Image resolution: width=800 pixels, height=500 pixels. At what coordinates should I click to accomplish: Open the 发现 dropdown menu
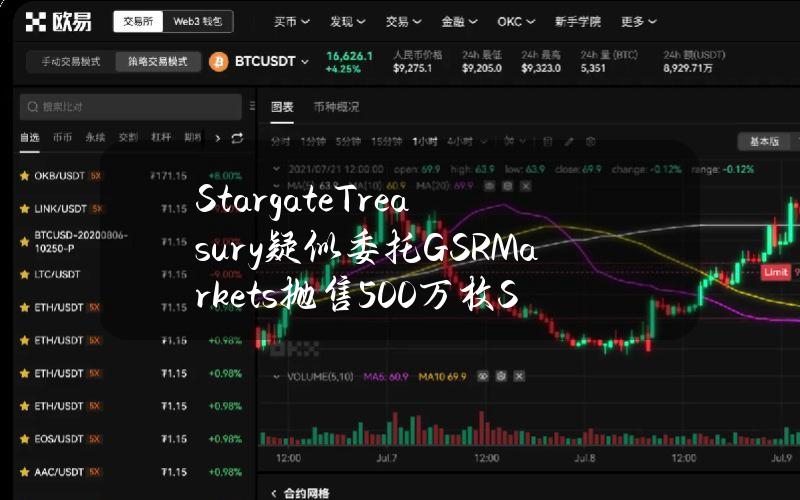click(347, 22)
